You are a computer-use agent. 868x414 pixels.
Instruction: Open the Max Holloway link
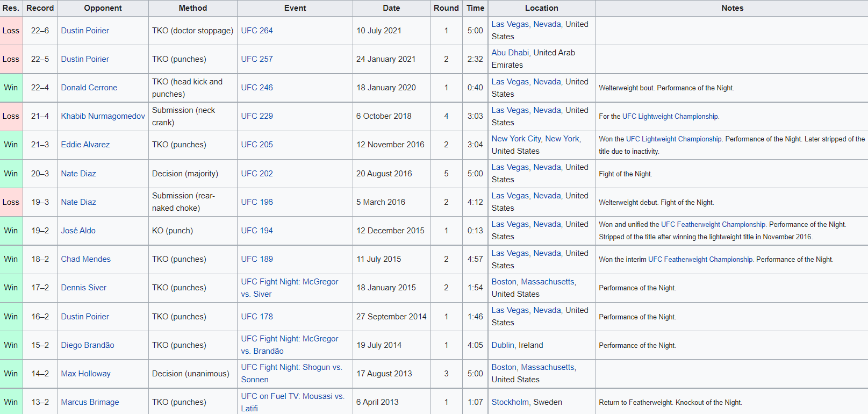tap(85, 374)
